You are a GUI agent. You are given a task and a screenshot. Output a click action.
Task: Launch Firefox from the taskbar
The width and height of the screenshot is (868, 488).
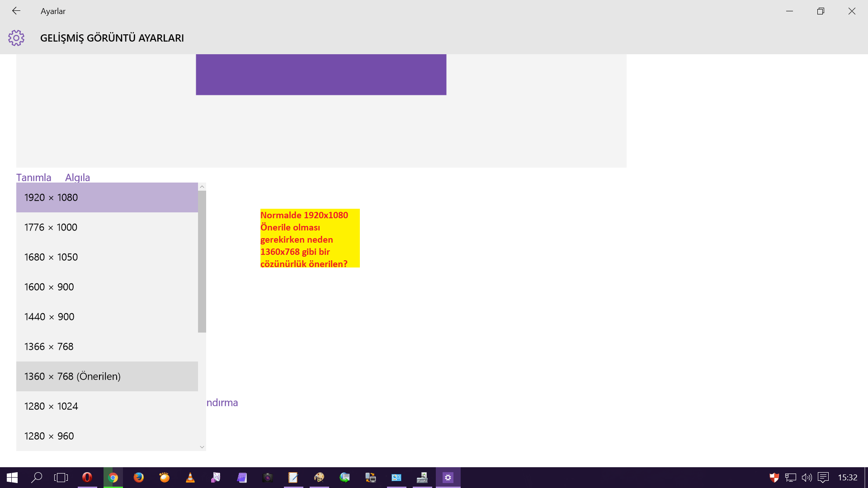tap(139, 478)
